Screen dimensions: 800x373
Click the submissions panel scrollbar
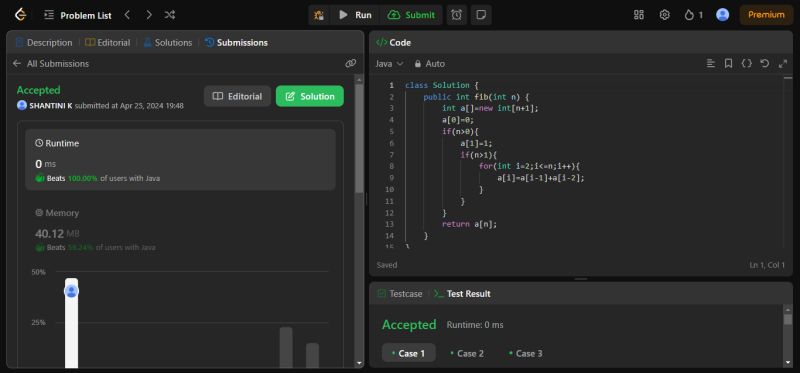point(359,138)
